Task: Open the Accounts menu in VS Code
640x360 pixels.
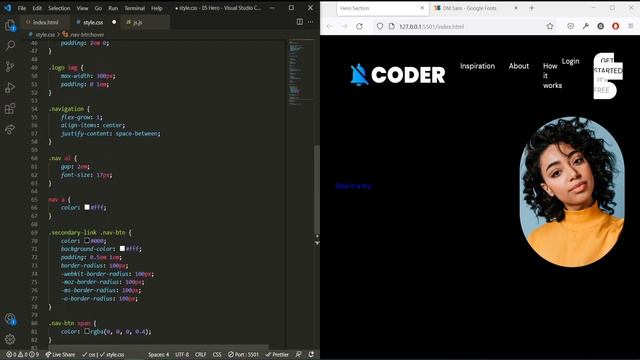Action: (10, 319)
